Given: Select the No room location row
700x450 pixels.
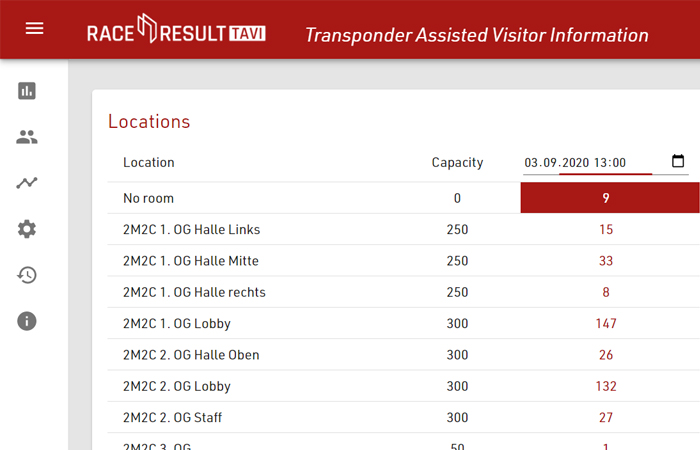Looking at the screenshot, I should point(404,198).
